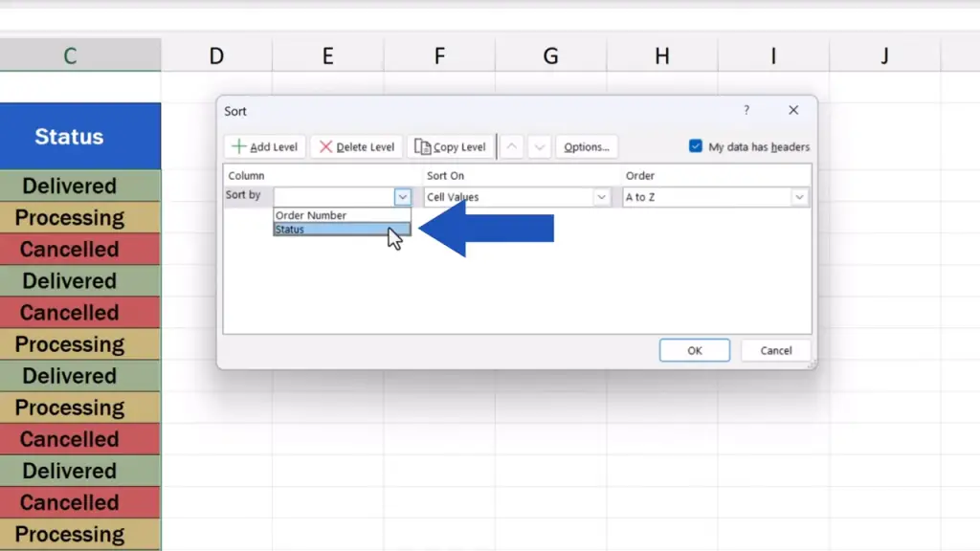Click the first green Delivered cell
This screenshot has height=551, width=980.
coord(70,187)
